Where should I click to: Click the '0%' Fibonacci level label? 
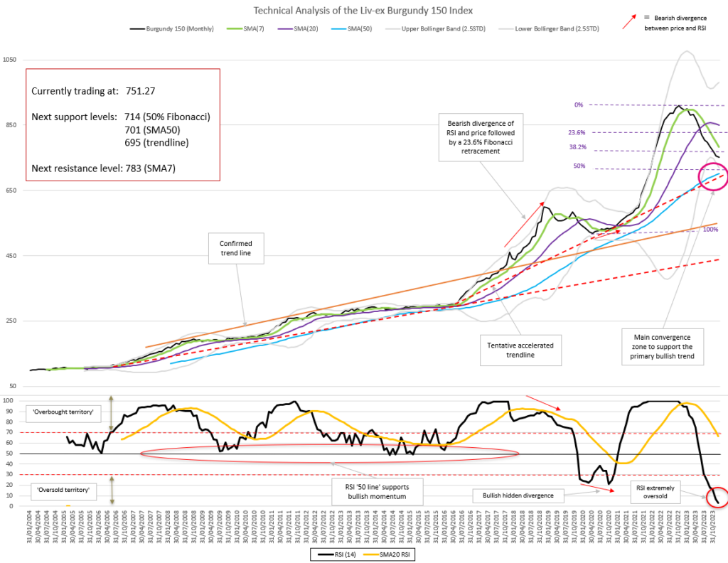[579, 105]
